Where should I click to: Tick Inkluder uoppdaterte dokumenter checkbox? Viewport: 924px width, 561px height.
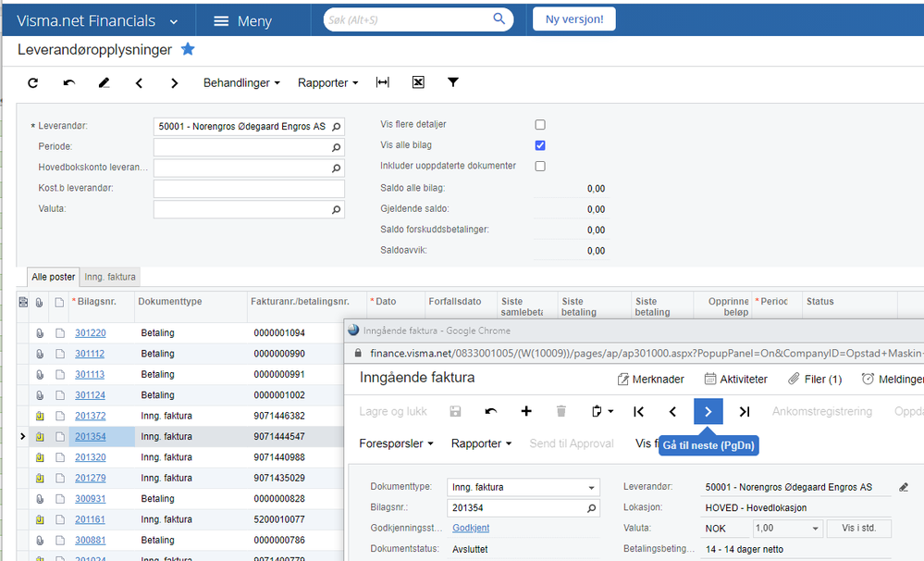click(540, 166)
